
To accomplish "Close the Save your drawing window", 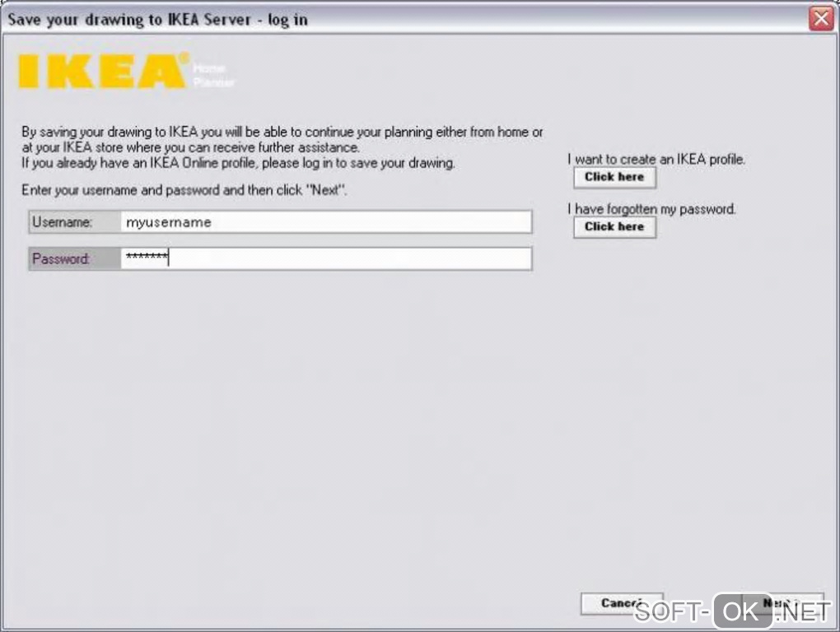I will tap(821, 19).
